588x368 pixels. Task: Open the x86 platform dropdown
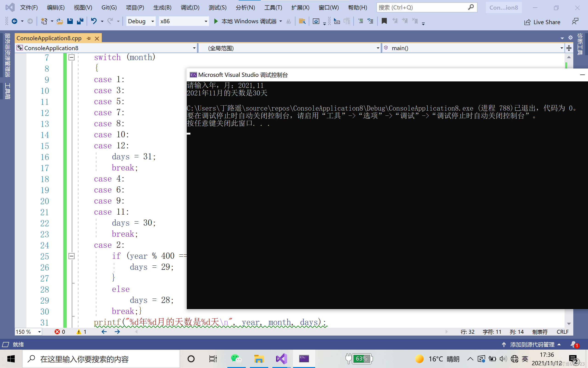[184, 21]
